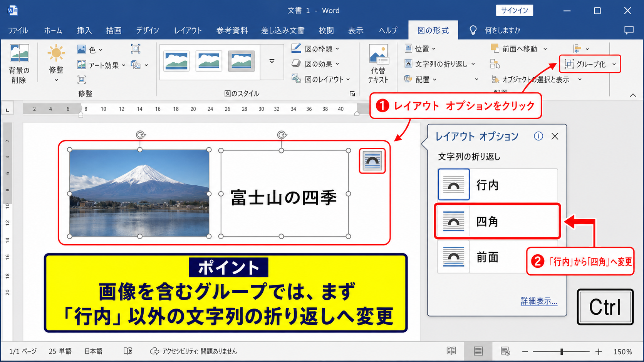Click the comments speech bubble icon

pos(629,30)
